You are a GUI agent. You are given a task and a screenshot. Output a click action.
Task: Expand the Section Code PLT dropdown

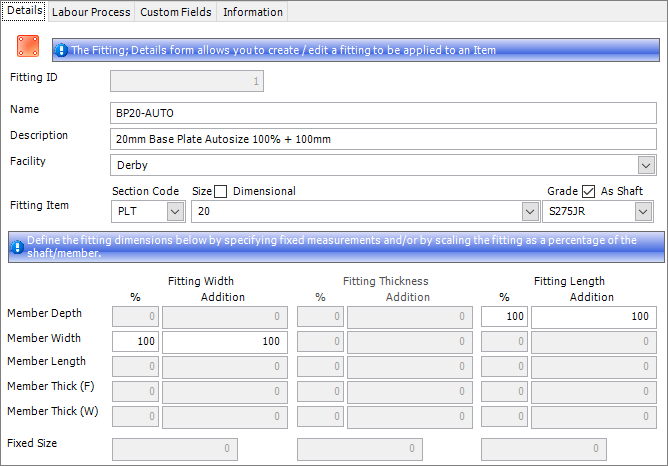pyautogui.click(x=174, y=212)
